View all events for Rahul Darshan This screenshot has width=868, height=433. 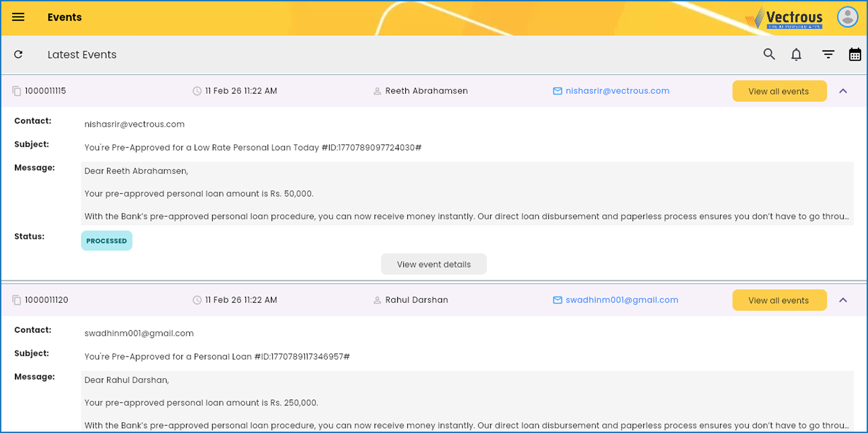[x=779, y=300]
